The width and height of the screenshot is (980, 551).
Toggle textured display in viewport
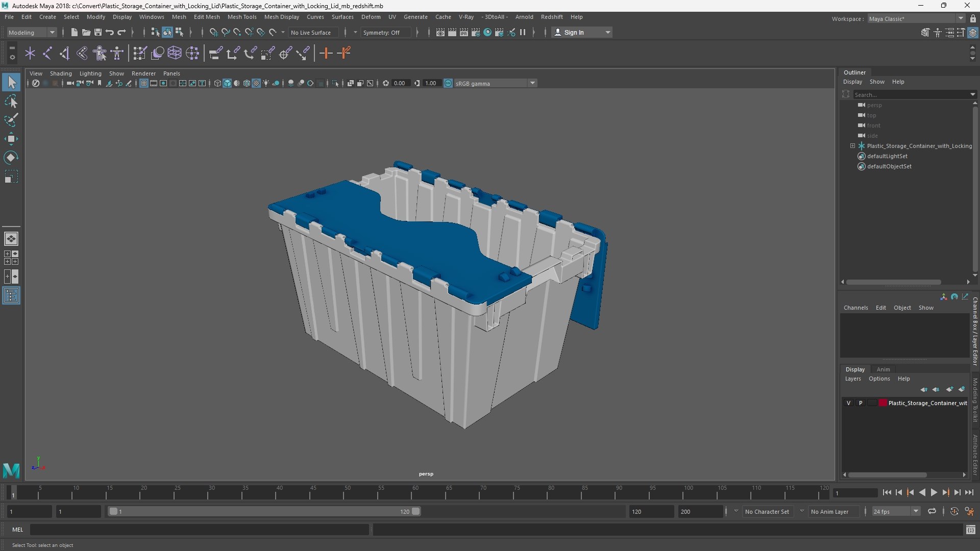256,83
